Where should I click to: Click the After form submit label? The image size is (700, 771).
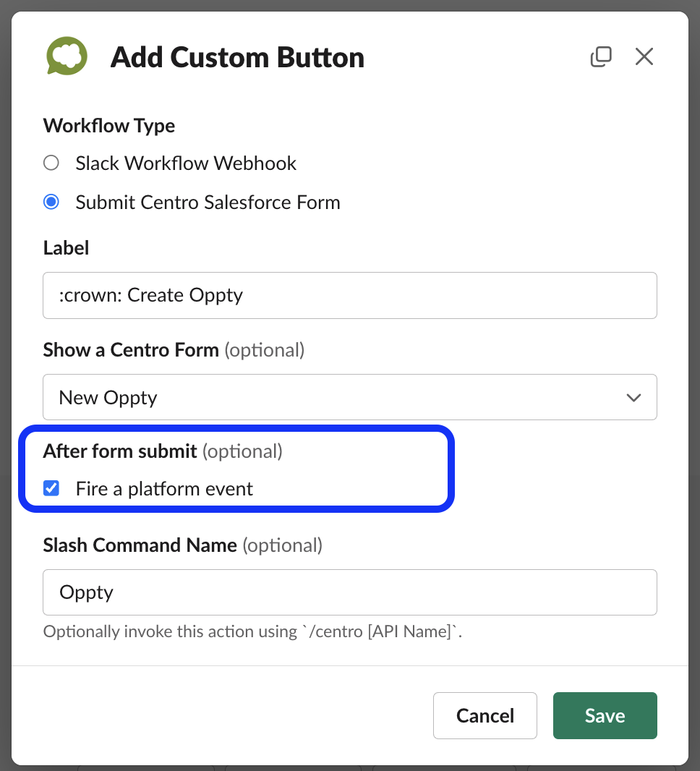[163, 451]
